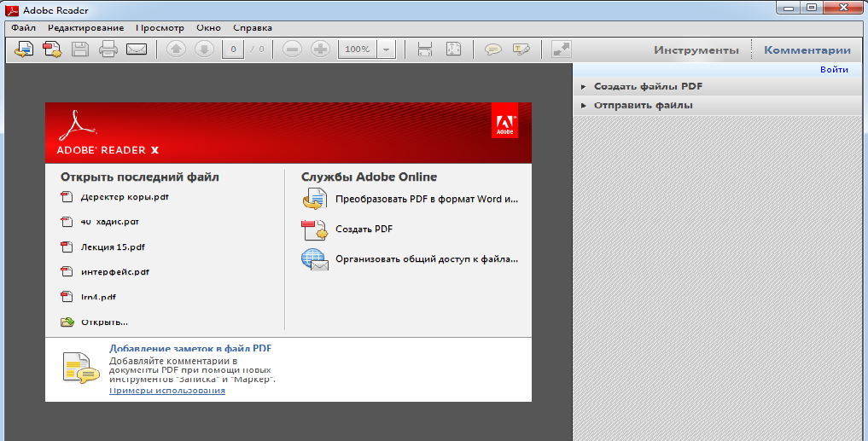The width and height of the screenshot is (868, 441).
Task: Open the zoom level dropdown arrow
Action: coord(387,49)
